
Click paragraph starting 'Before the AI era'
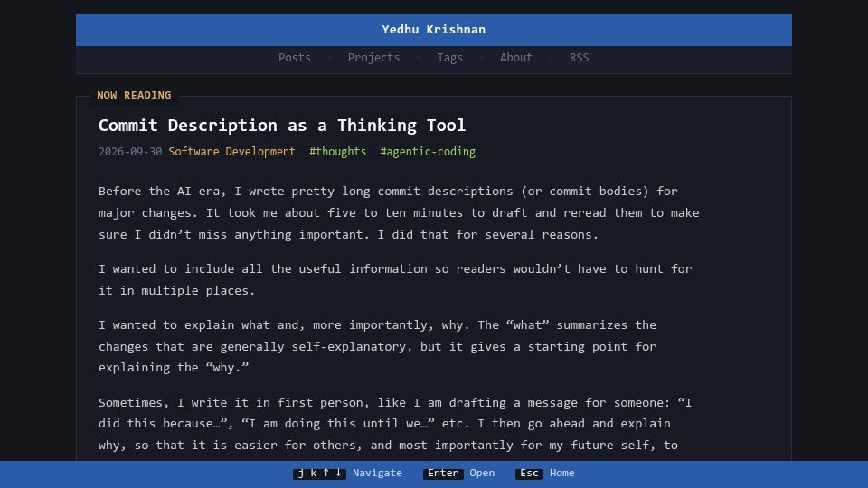399,213
